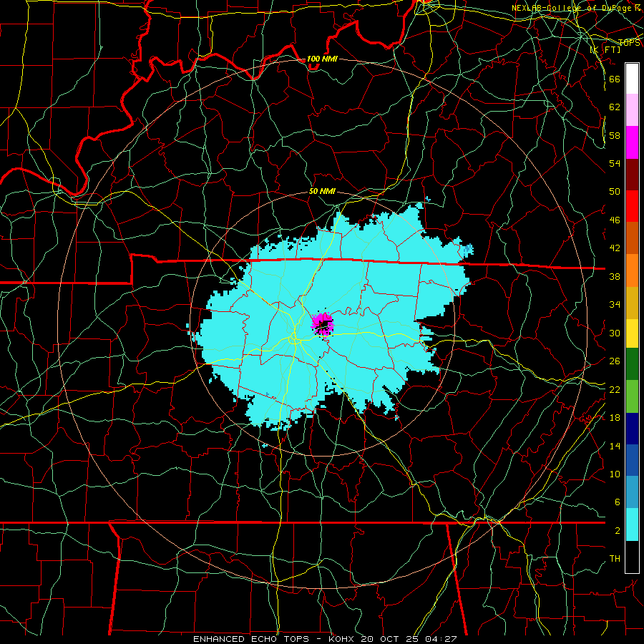Viewport: 644px width, 644px height.
Task: Click the TOPS legend heading
Action: (629, 43)
